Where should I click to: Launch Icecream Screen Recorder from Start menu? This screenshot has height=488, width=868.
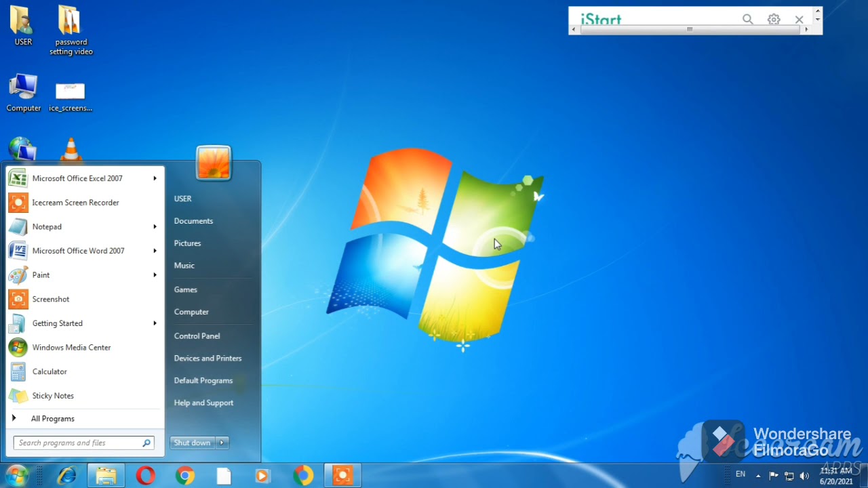[x=85, y=203]
